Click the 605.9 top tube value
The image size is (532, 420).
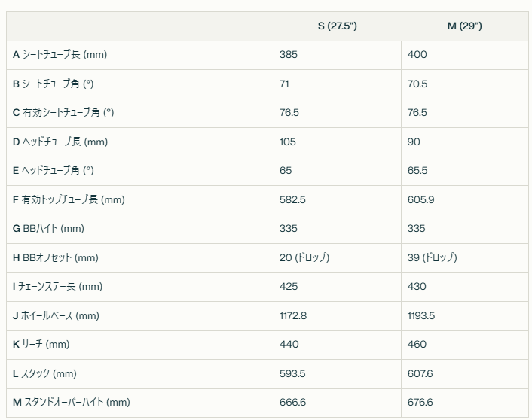[420, 199]
